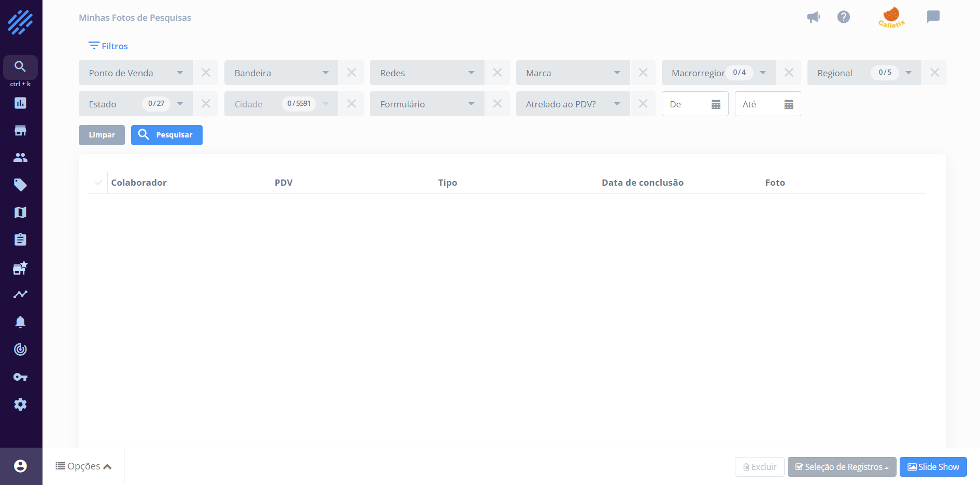This screenshot has width=980, height=485.
Task: Toggle the select-all checkbox in table header
Action: click(98, 183)
